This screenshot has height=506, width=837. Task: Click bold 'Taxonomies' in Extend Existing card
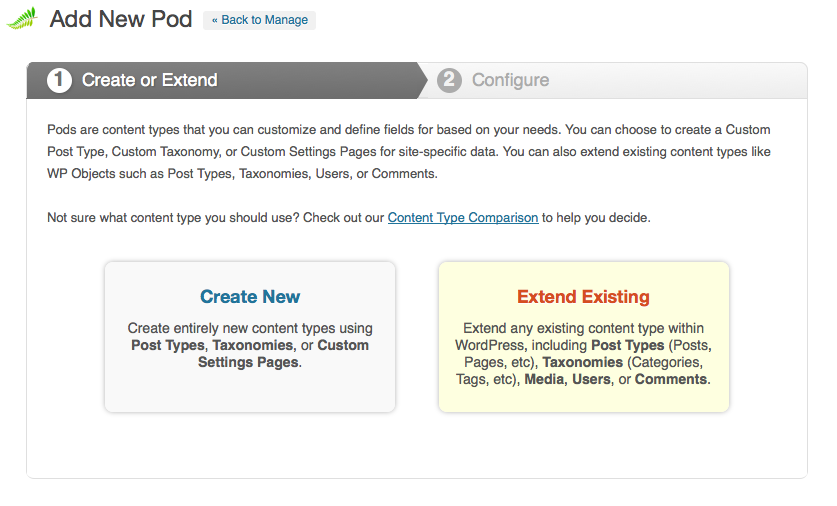(x=582, y=362)
